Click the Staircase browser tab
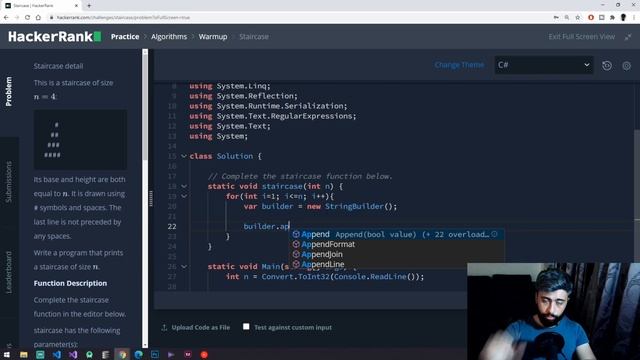This screenshot has height=360, width=640. click(41, 6)
